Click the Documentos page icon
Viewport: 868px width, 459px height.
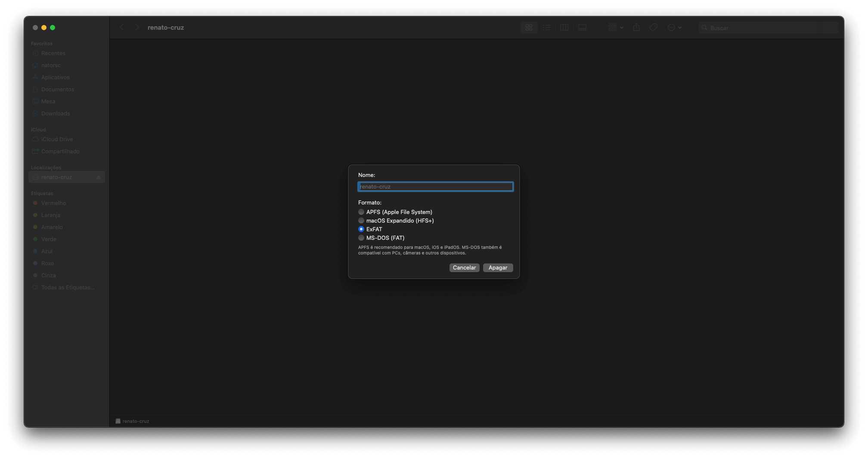pyautogui.click(x=35, y=90)
